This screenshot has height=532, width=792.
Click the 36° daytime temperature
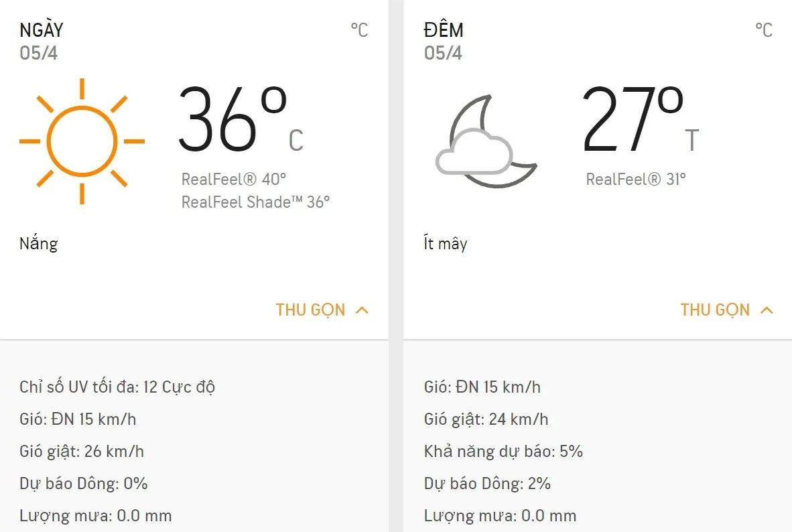231,121
